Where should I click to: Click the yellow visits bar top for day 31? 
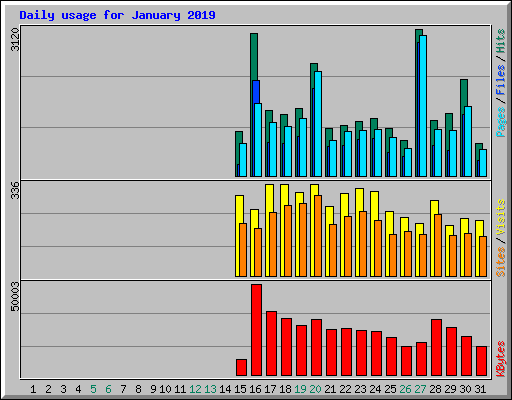tap(479, 228)
